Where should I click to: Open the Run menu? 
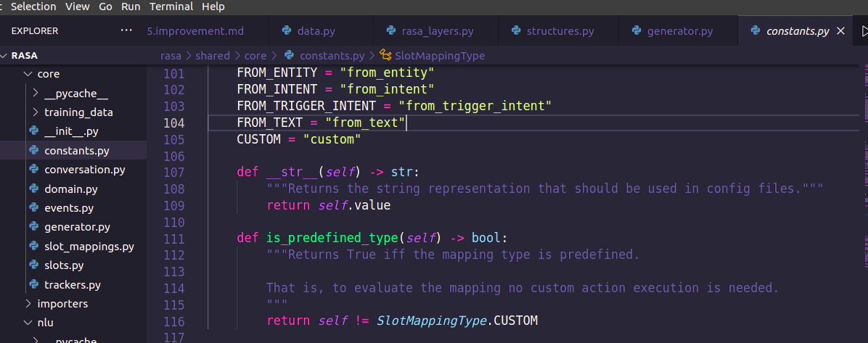point(131,7)
